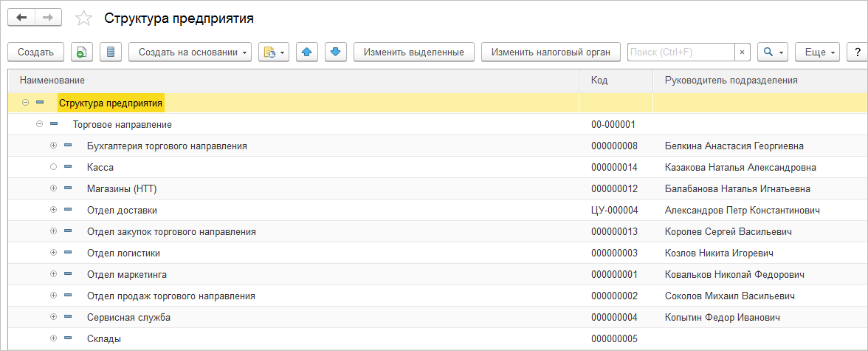Clear the search field with X button
Screen dimensions: 868x351
742,52
